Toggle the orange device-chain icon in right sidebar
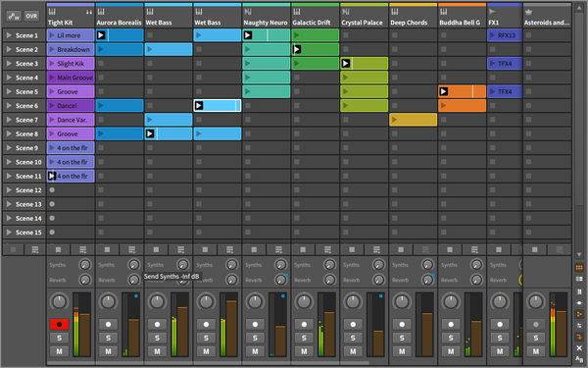588x368 pixels. point(579,314)
